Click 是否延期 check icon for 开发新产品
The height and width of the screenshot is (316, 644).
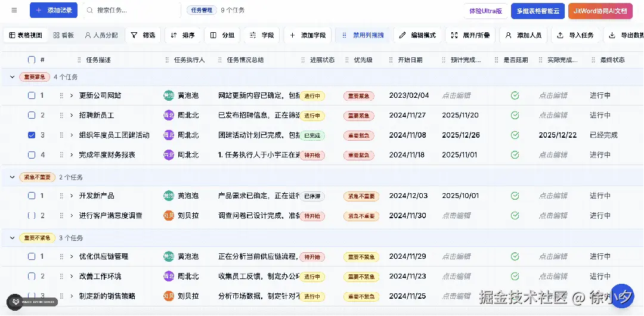tap(515, 196)
